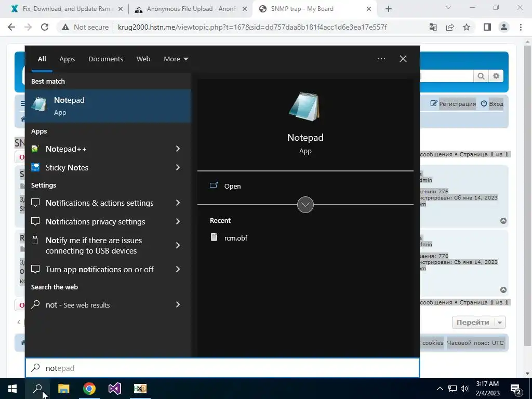Expand 'not' web results arrow

(178, 304)
